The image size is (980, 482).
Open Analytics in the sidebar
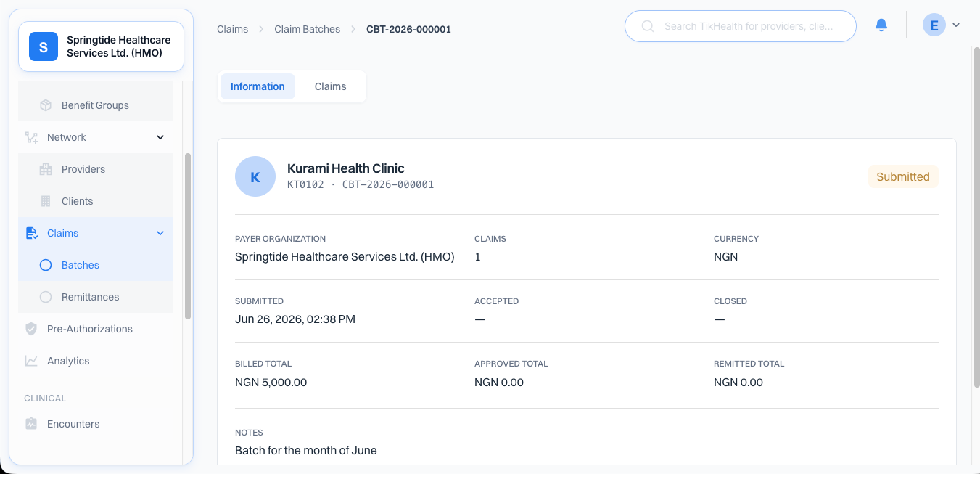[x=96, y=361]
